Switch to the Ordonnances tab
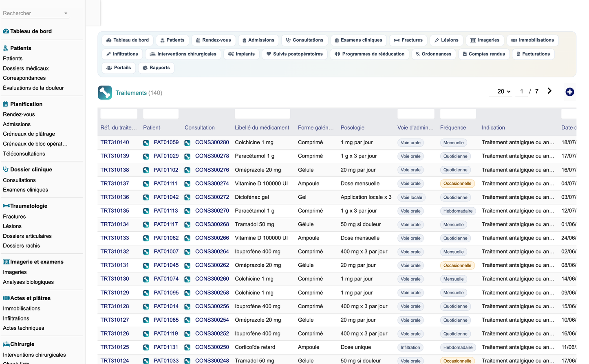 click(433, 54)
